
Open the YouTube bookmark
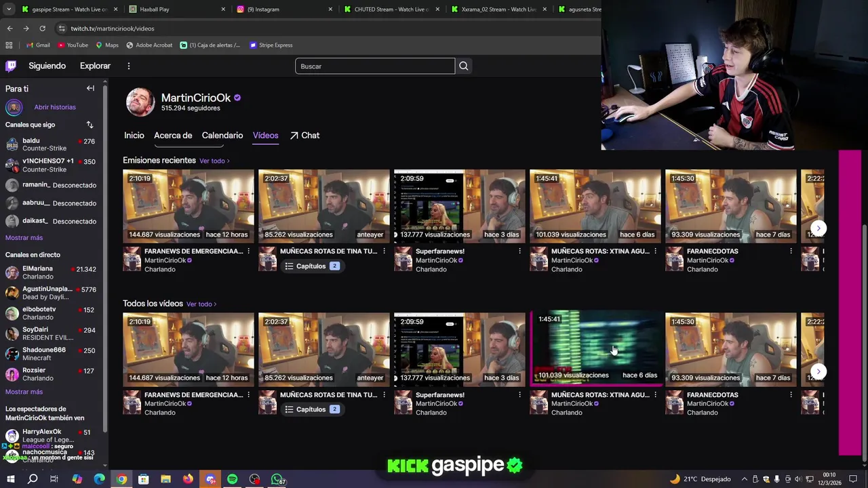[x=73, y=45]
